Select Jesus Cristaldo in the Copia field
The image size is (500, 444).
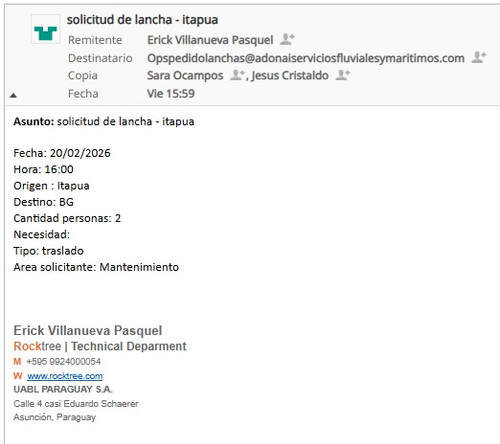point(290,75)
